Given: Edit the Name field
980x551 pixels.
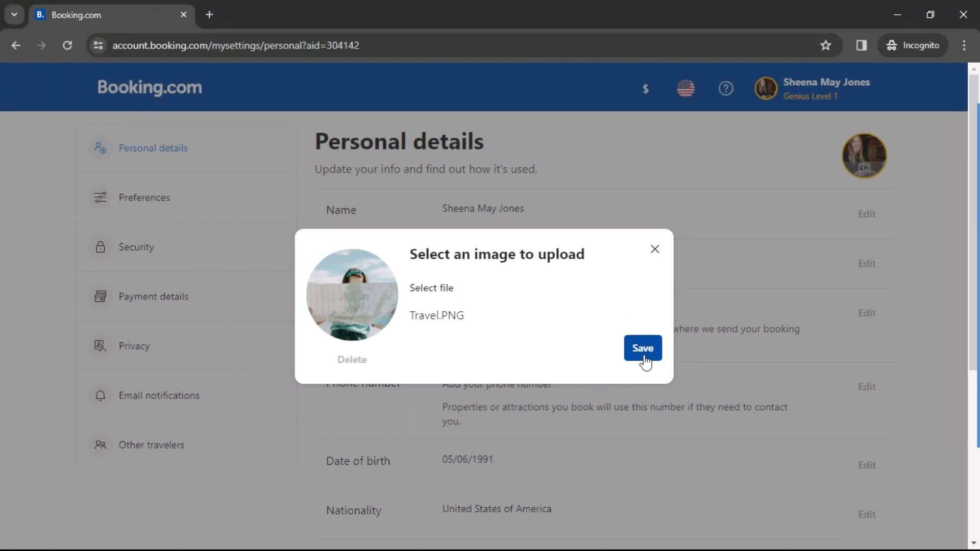Looking at the screenshot, I should pos(868,214).
